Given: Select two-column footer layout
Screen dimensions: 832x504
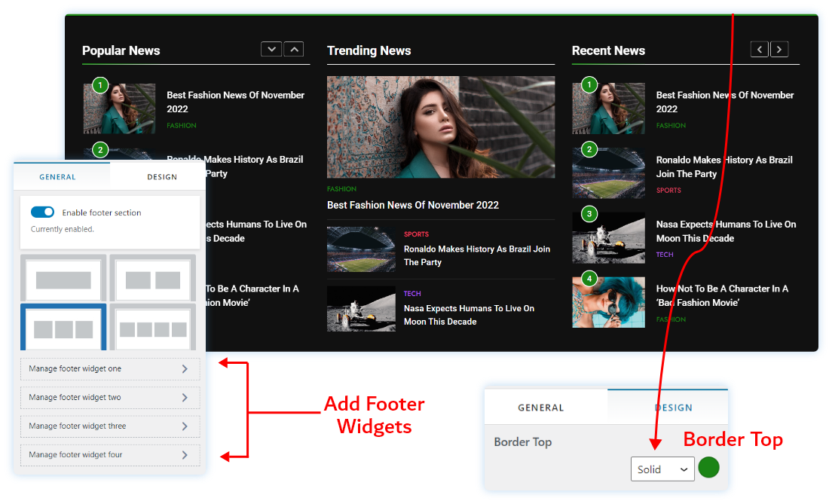Looking at the screenshot, I should (152, 280).
